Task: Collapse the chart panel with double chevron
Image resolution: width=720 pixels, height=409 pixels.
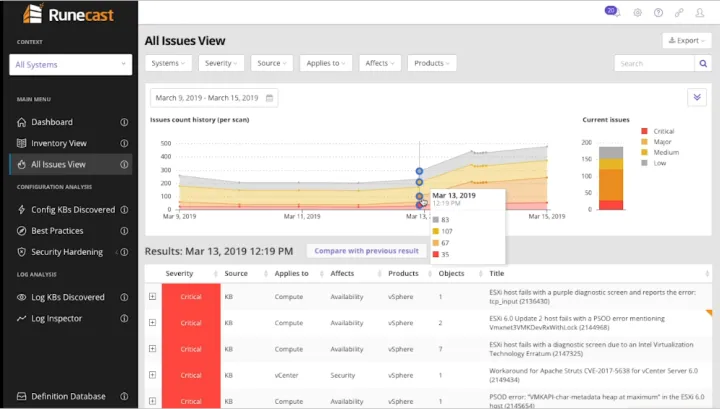Action: coord(697,97)
